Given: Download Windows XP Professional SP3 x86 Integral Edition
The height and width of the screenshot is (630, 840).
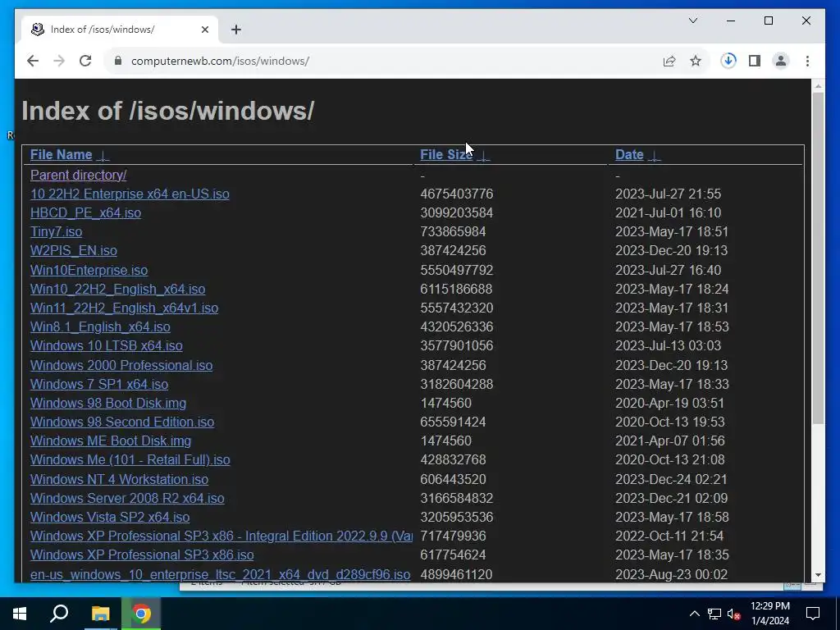Looking at the screenshot, I should (221, 536).
